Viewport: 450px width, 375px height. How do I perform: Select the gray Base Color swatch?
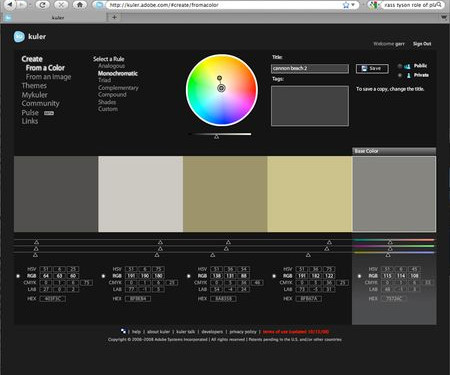coord(394,194)
